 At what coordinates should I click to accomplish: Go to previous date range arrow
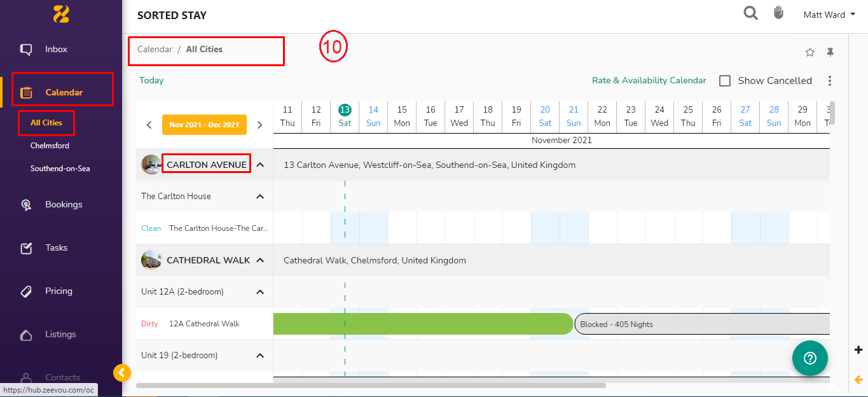[149, 125]
